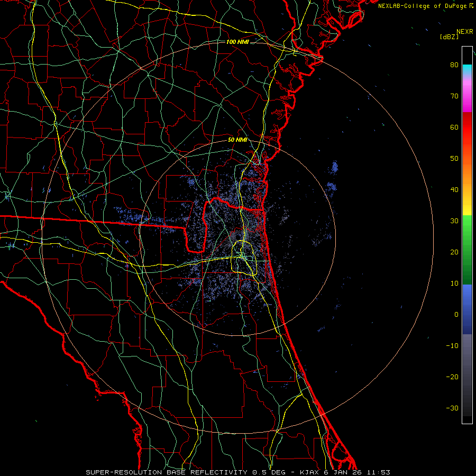Screen dimensions: 476x476
Task: Click the 0 value on the dBZ scale
Action: click(x=456, y=315)
